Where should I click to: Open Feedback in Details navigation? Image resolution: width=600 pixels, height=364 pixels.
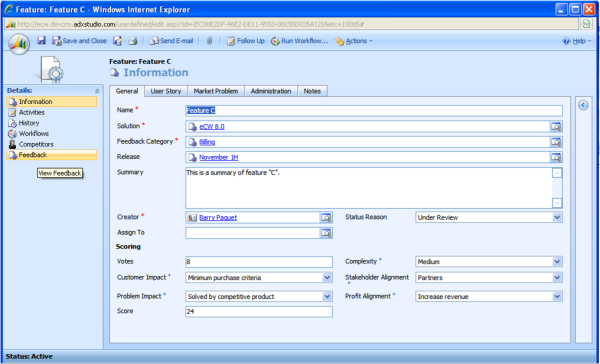coord(52,155)
